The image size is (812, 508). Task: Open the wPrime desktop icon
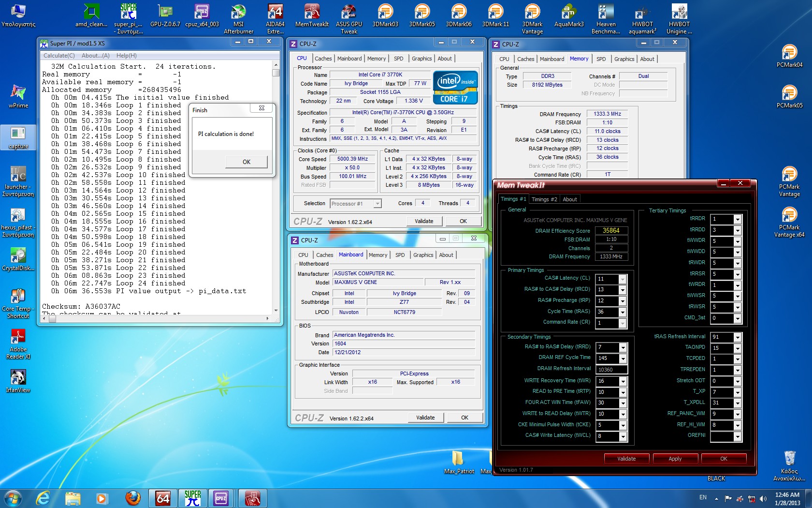18,97
